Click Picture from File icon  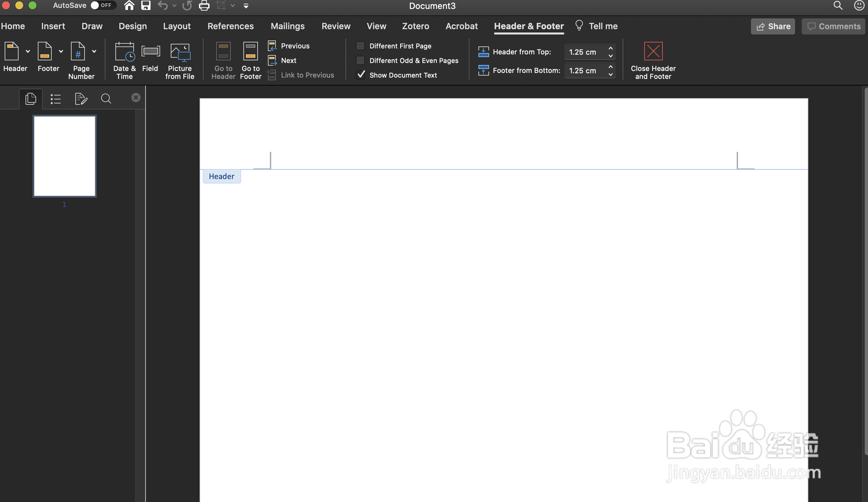click(180, 52)
